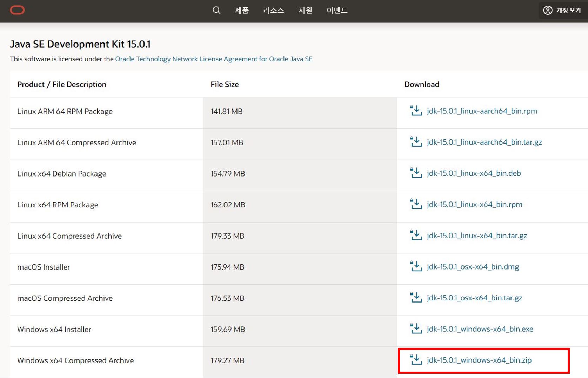This screenshot has width=588, height=378.
Task: Click download icon for windows-x64_bin.exe
Action: point(416,329)
